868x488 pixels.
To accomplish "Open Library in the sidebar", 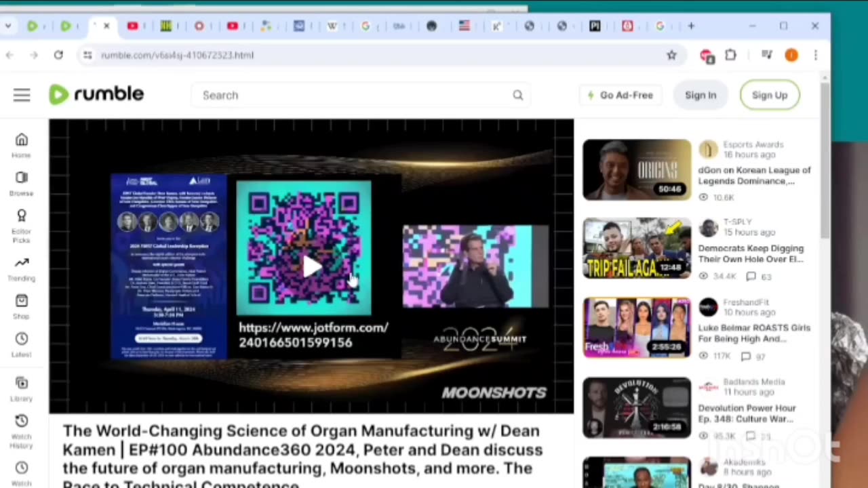I will click(x=21, y=389).
